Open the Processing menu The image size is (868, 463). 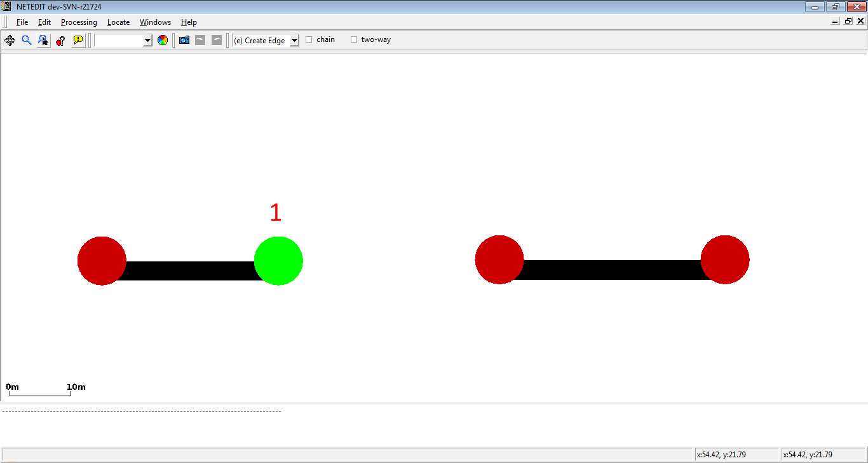[x=79, y=22]
